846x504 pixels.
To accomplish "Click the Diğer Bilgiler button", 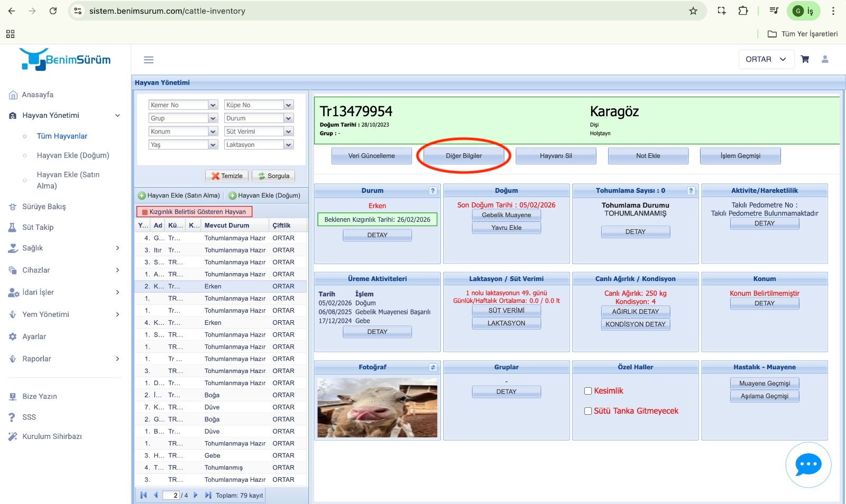I will (x=464, y=156).
